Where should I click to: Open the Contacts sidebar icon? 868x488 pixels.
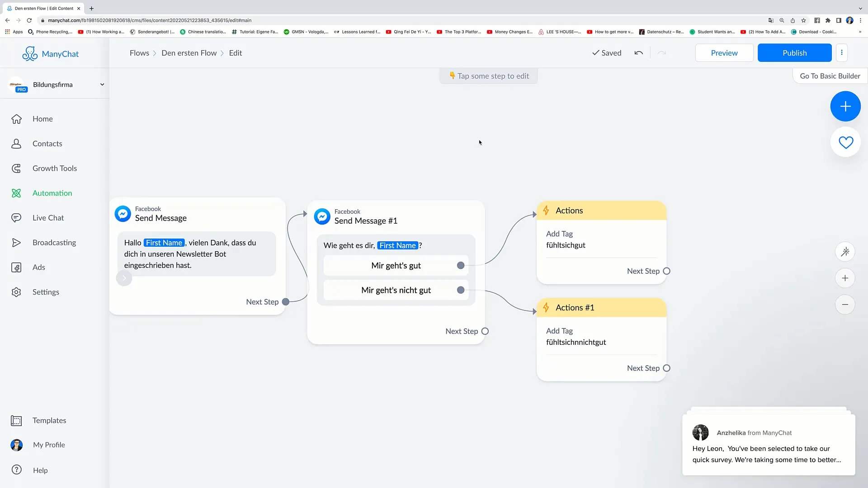16,144
